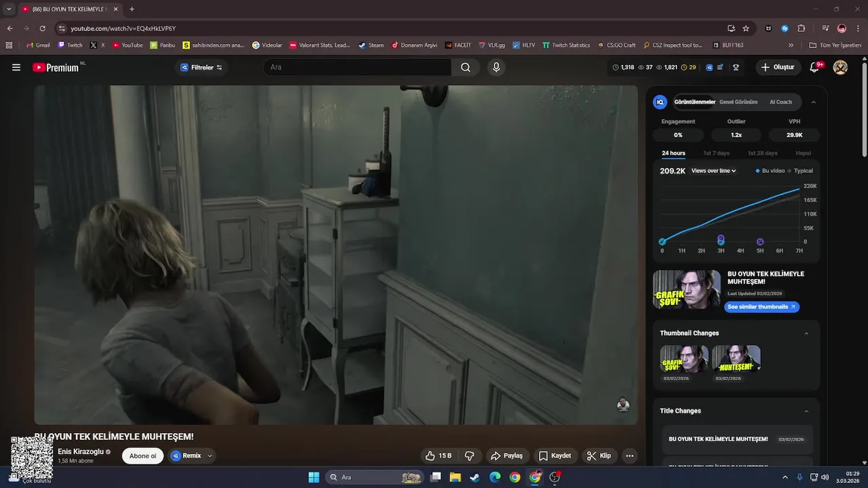Open the GRAFIK ŞOV thumbnail under Thumbnail Changes
Image resolution: width=868 pixels, height=488 pixels.
click(x=684, y=359)
